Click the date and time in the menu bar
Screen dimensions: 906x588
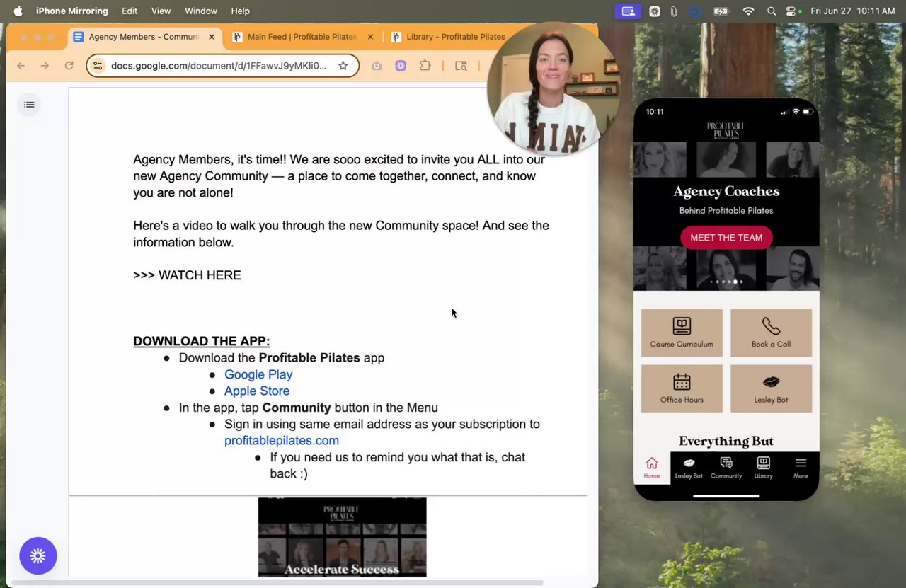tap(853, 11)
